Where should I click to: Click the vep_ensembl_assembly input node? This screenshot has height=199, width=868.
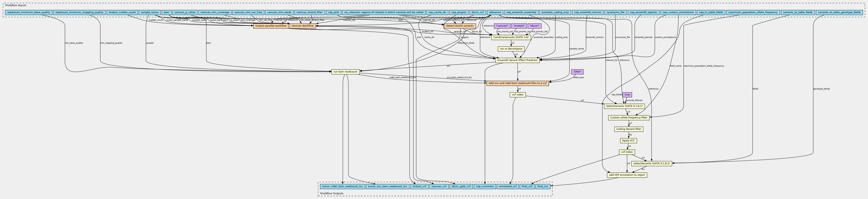(521, 12)
